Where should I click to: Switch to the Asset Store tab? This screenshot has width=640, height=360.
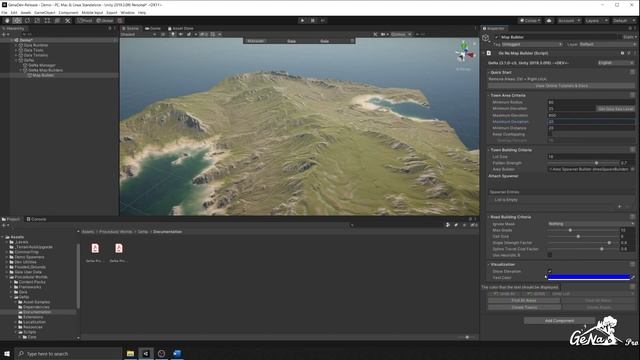[180, 28]
